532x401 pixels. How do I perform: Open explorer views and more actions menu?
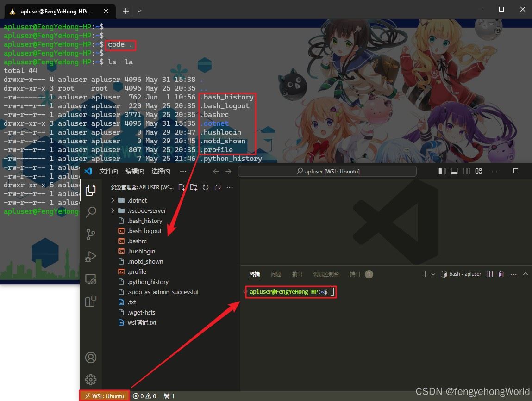click(230, 187)
